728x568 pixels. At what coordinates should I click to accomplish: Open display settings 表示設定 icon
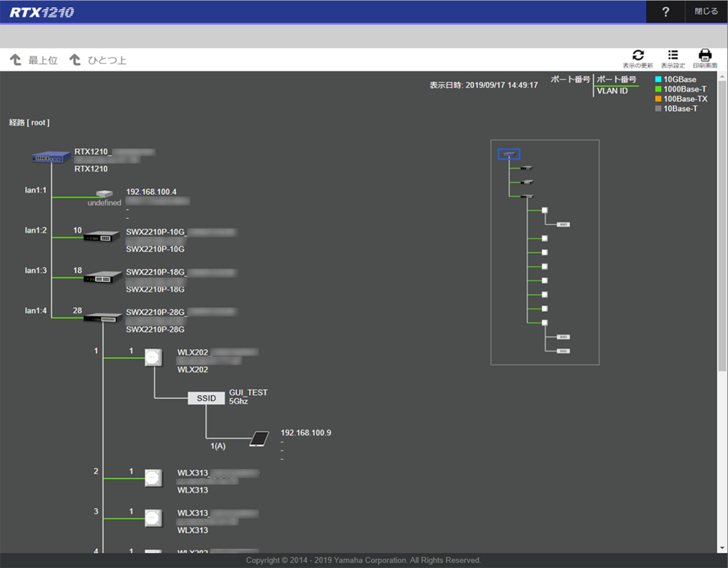click(x=673, y=59)
